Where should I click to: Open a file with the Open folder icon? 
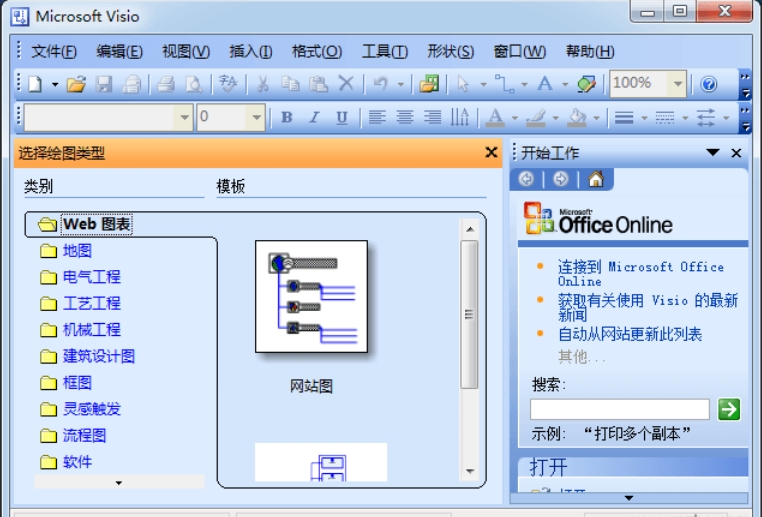(x=76, y=84)
